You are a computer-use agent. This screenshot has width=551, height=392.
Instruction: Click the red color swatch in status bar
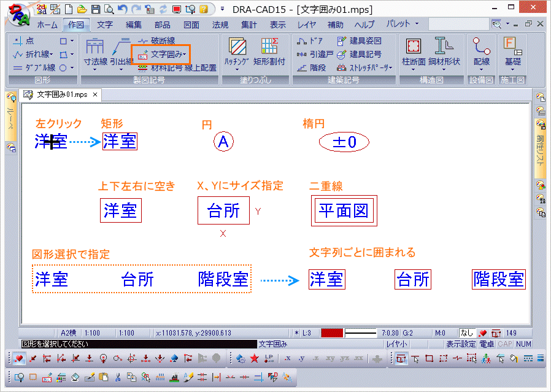point(332,333)
